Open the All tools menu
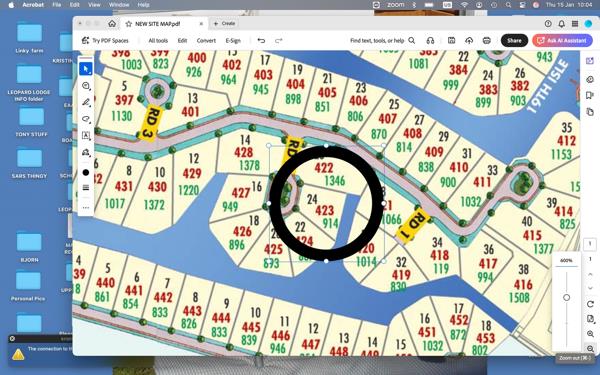Viewport: 600px width, 375px height. [x=158, y=41]
